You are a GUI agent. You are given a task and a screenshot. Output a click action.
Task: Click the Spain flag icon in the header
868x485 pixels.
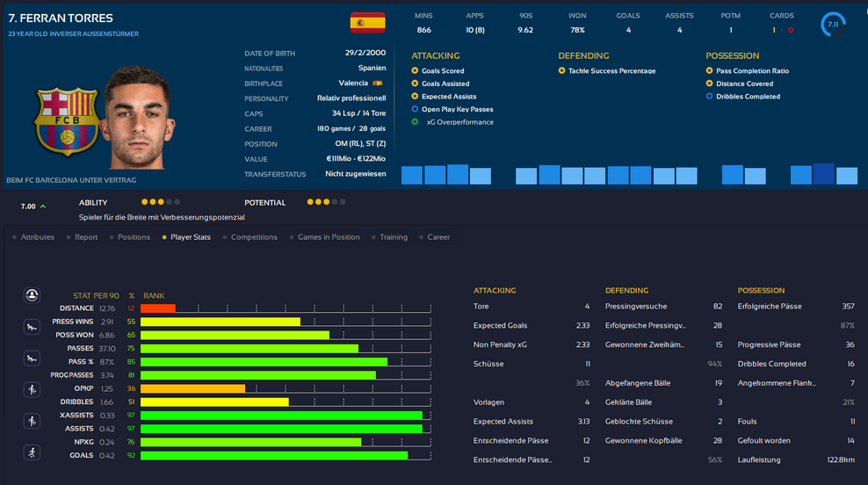tap(367, 22)
